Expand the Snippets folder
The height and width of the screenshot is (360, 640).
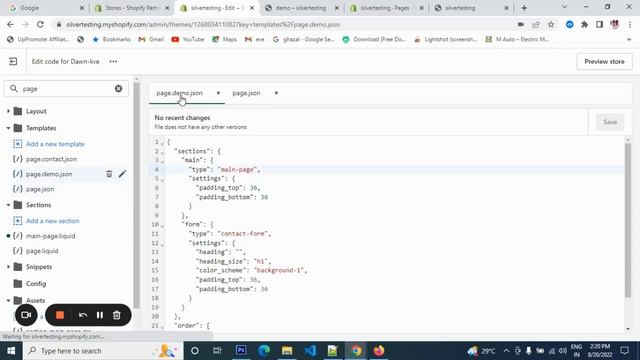point(8,267)
